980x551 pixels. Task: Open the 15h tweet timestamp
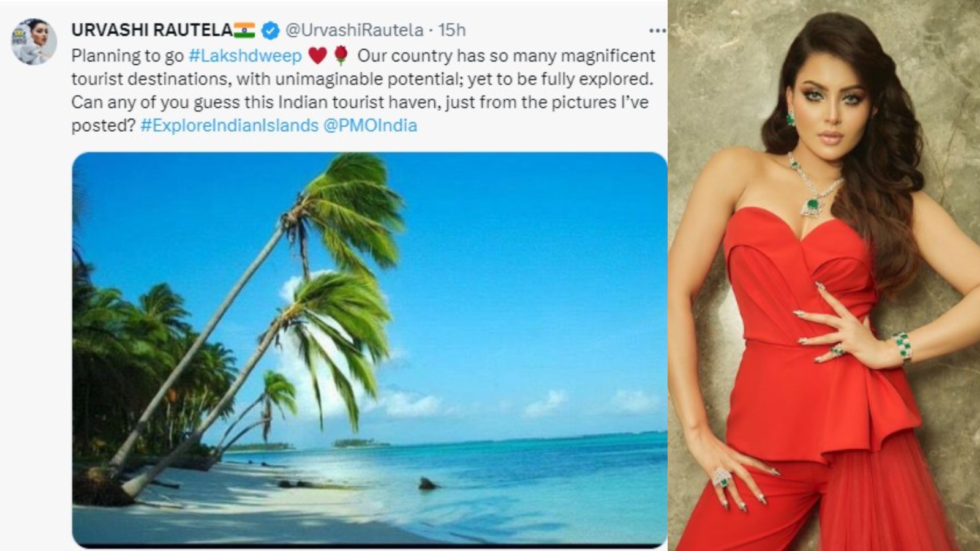pos(452,30)
